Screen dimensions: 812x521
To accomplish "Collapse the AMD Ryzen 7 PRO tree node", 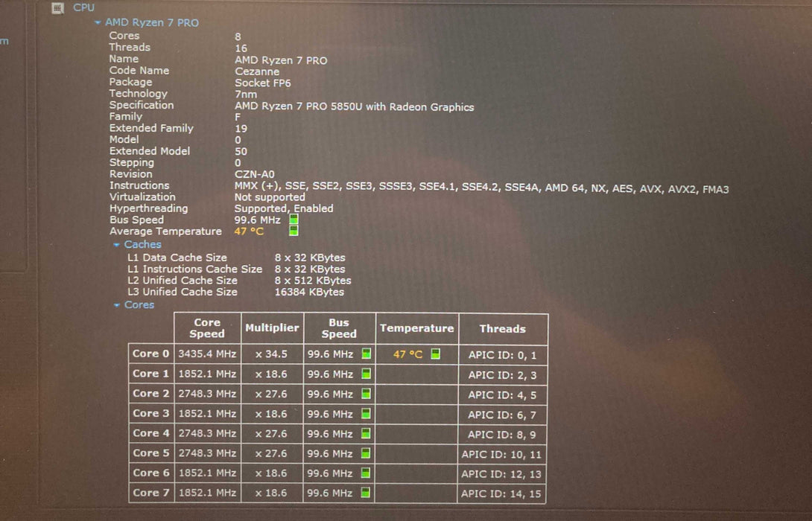I will (x=98, y=23).
